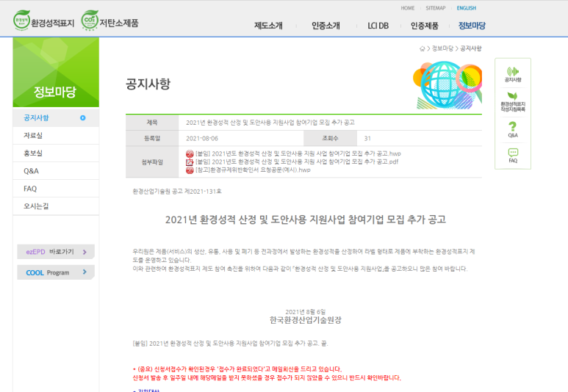Switch to ENGLISH version
The height and width of the screenshot is (392, 568).
click(466, 8)
